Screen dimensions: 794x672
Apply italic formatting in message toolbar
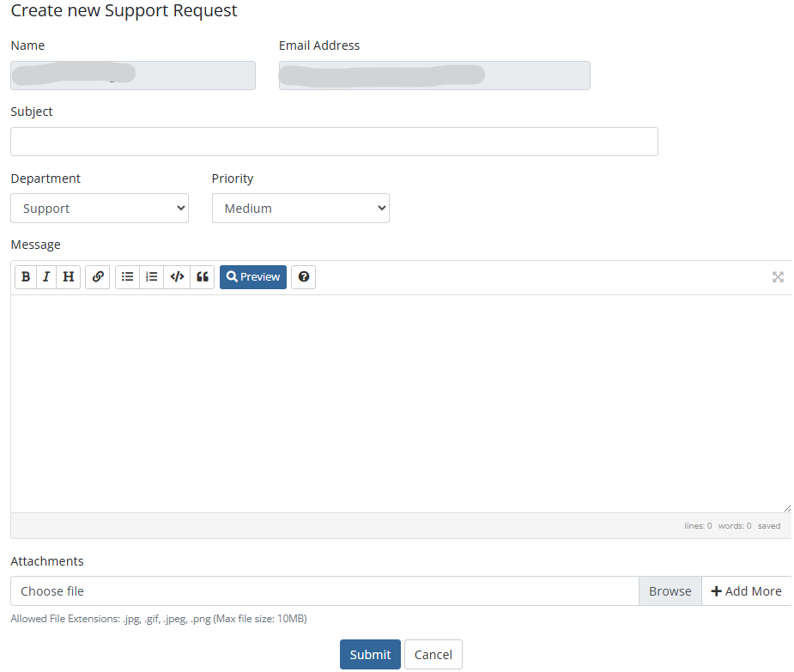pos(46,277)
